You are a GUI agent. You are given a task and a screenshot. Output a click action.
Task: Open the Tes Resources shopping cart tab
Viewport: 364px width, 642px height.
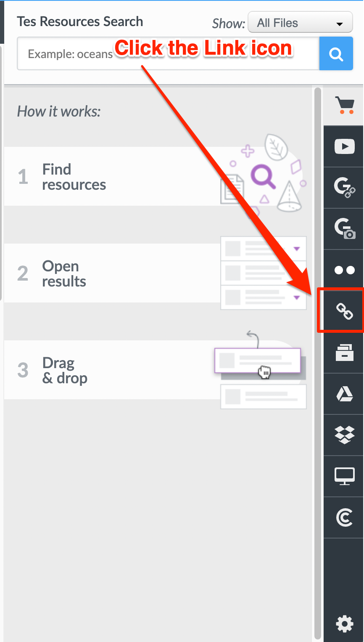click(344, 105)
